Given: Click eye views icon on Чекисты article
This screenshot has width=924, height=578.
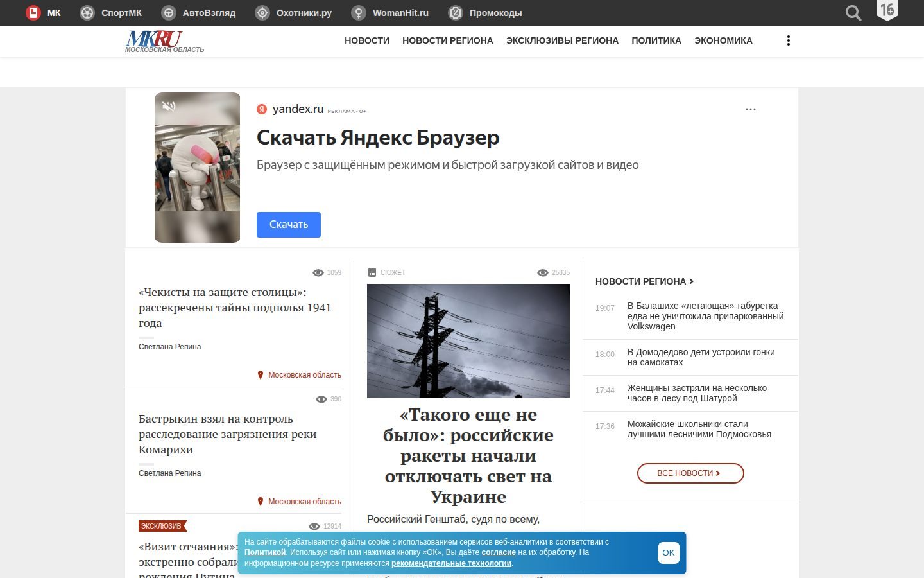Looking at the screenshot, I should (318, 273).
